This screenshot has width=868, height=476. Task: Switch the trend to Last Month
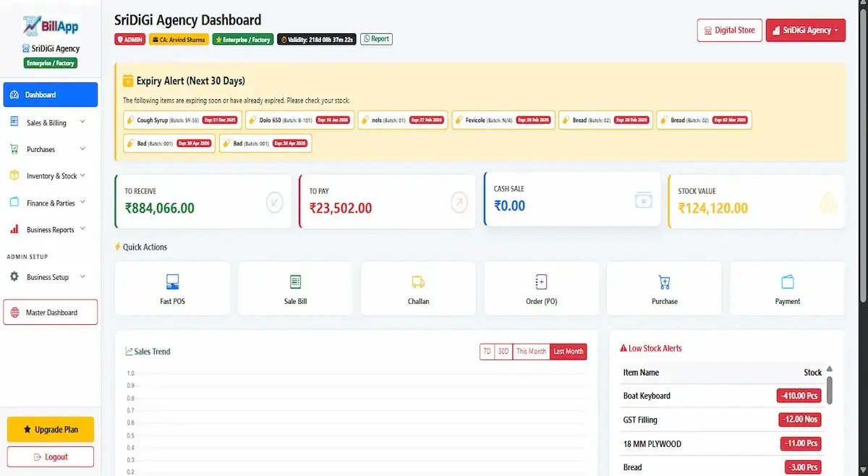pos(569,352)
